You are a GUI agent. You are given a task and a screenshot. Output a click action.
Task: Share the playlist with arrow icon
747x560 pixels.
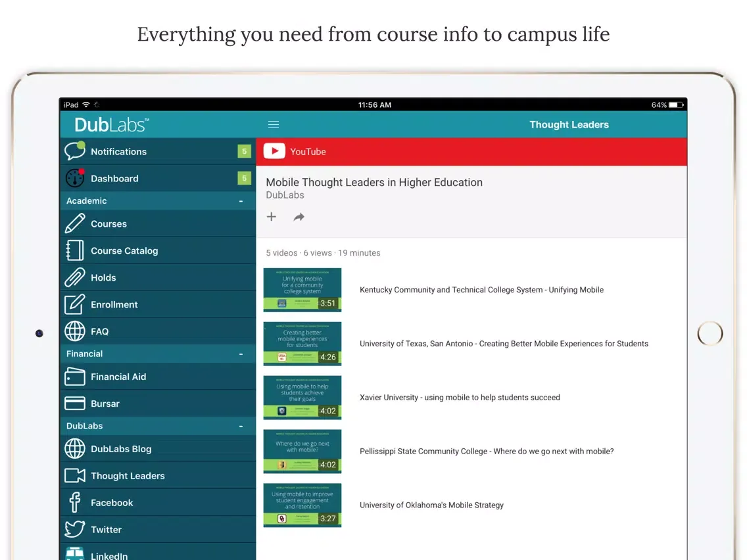pyautogui.click(x=299, y=217)
